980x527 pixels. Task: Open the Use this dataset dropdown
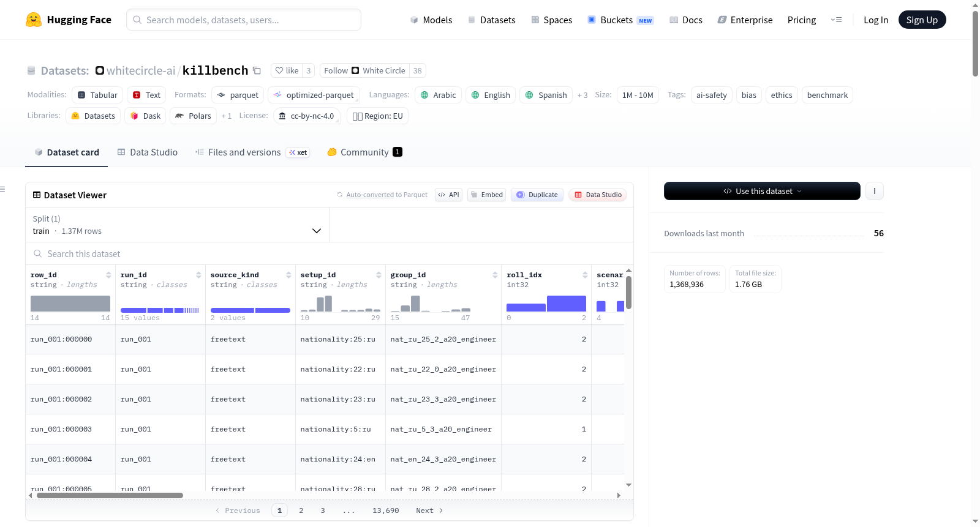[x=762, y=191]
